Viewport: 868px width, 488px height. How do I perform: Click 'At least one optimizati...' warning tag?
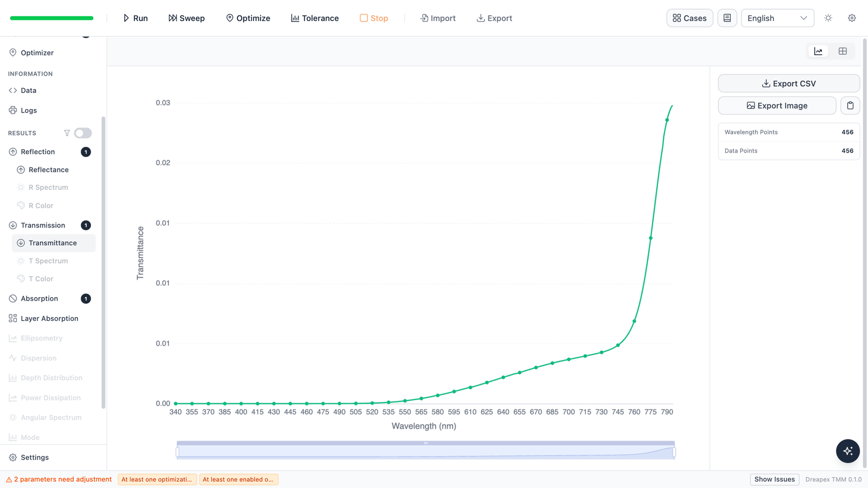157,480
